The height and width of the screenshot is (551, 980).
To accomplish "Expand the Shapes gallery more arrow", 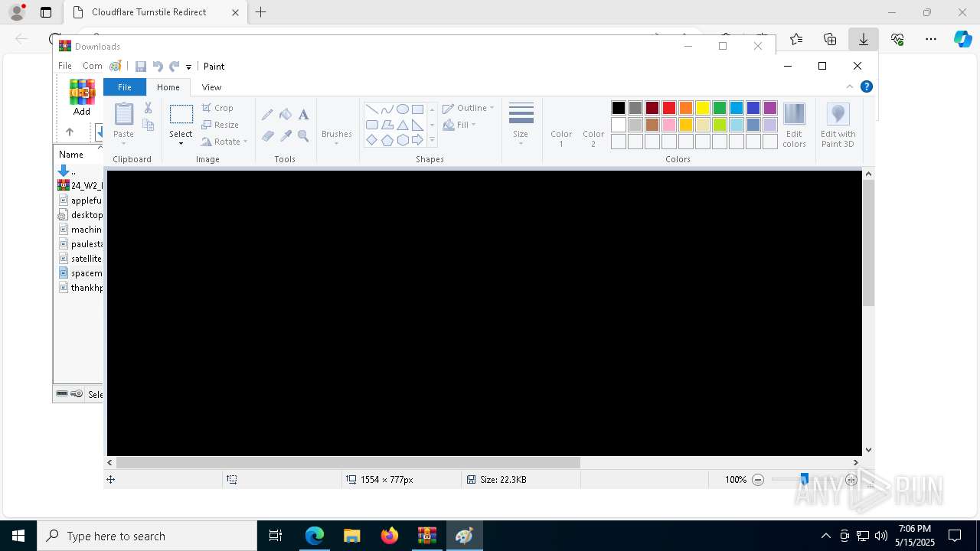I will coord(432,140).
